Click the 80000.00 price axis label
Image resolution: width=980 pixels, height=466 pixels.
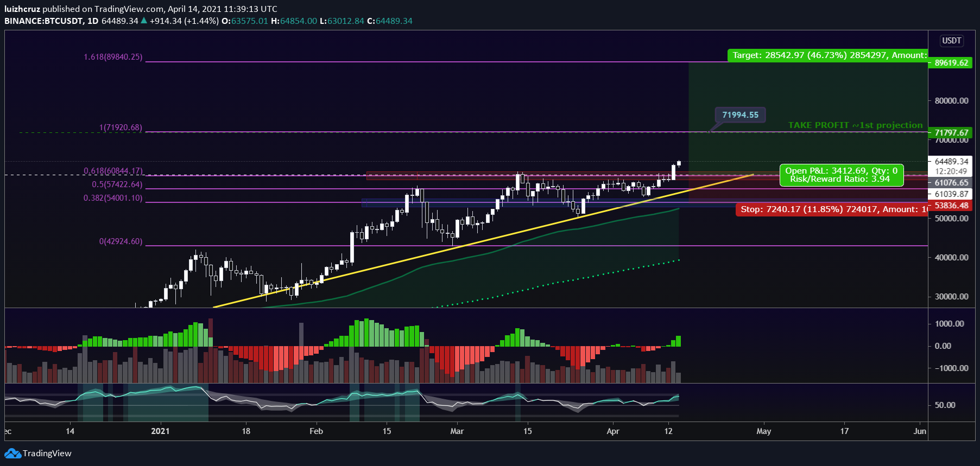click(951, 101)
